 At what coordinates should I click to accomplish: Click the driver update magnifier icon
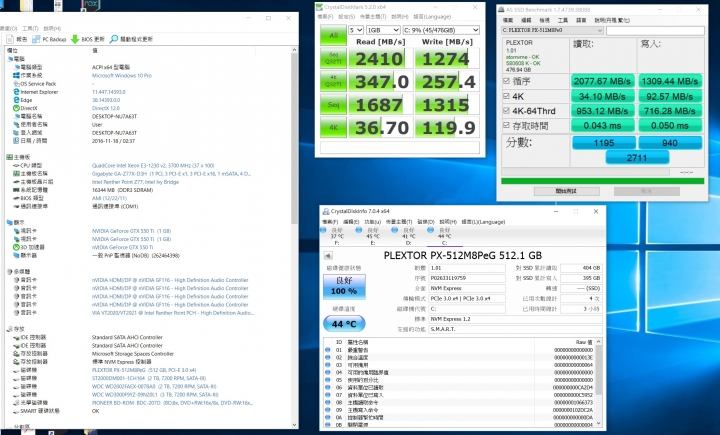pos(114,39)
